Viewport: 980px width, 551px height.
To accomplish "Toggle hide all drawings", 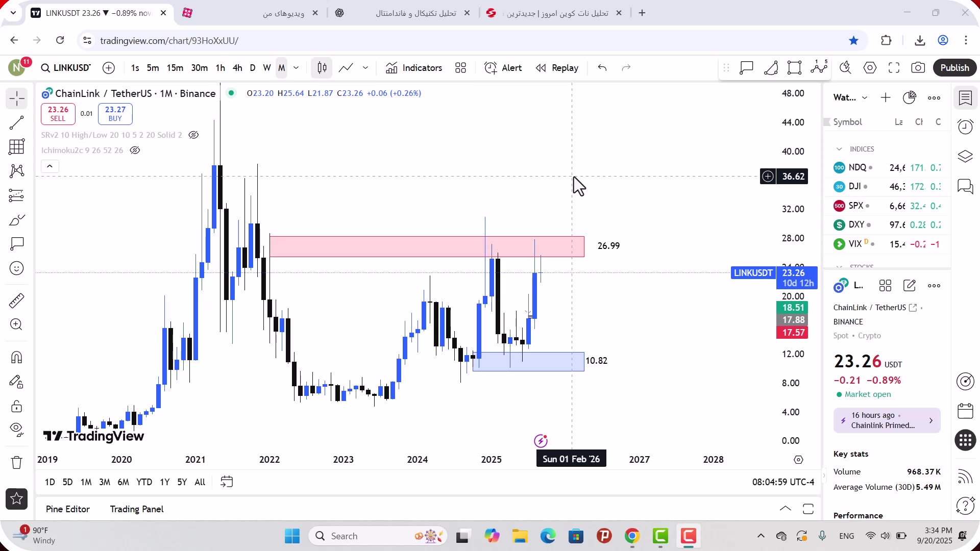I will (x=17, y=430).
